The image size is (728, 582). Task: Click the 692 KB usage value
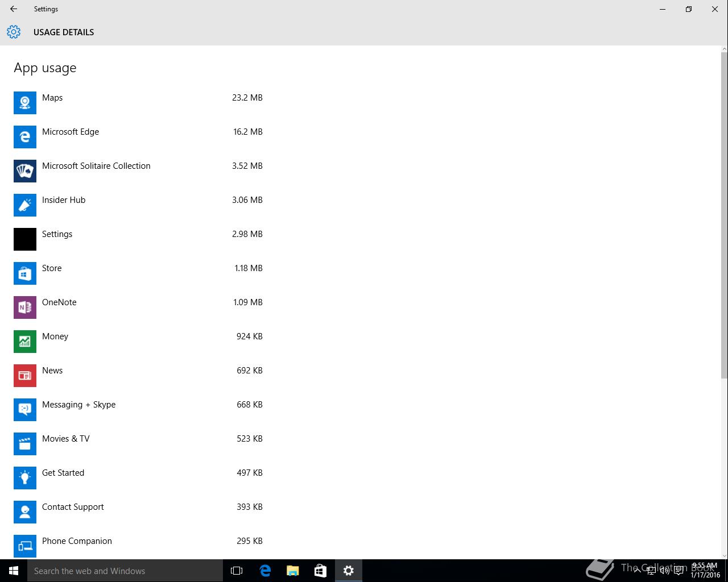pyautogui.click(x=250, y=371)
